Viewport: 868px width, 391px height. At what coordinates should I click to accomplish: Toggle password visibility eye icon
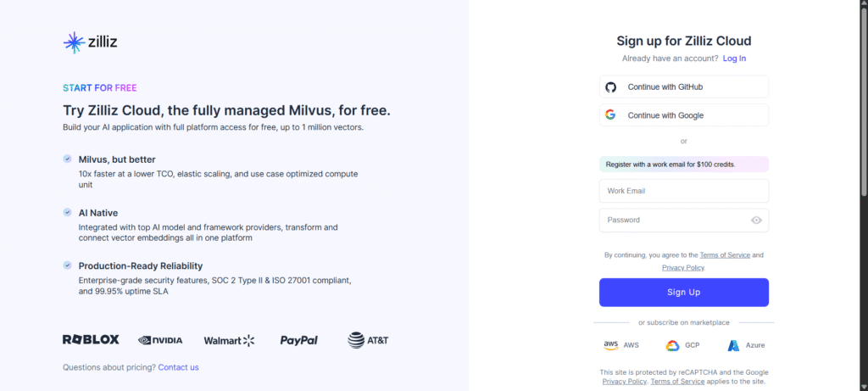click(x=756, y=221)
